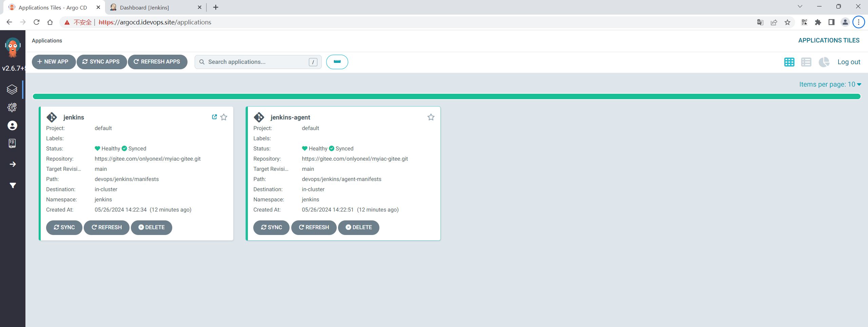The width and height of the screenshot is (868, 327).
Task: Open jenkins external link icon
Action: pos(214,117)
